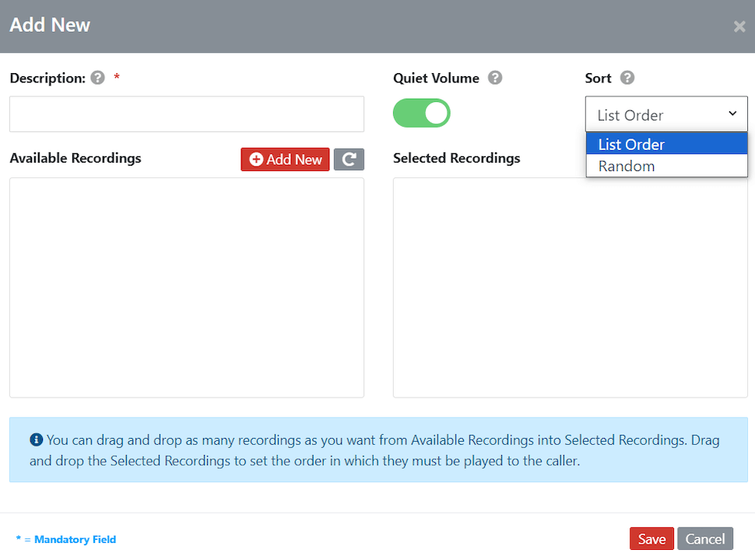Click the info icon in the blue banner
755x560 pixels.
click(37, 439)
